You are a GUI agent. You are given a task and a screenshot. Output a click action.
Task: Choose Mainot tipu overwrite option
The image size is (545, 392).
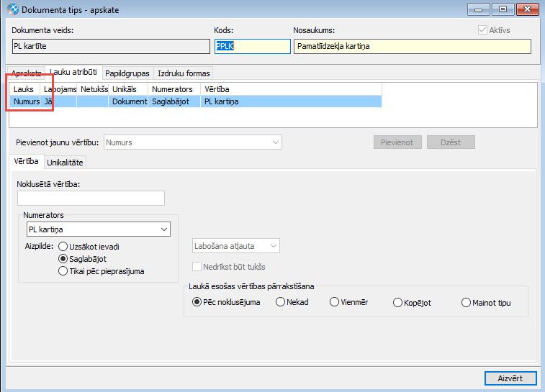[x=466, y=303]
